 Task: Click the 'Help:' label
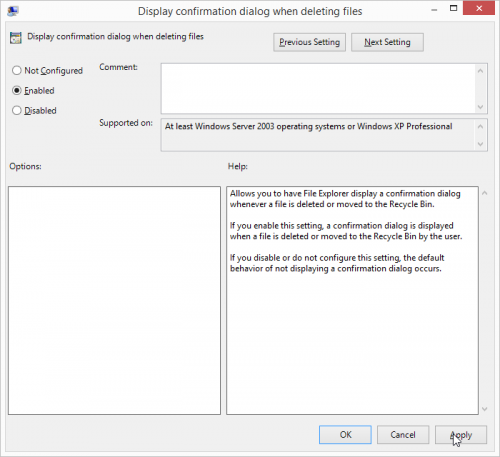coord(238,166)
